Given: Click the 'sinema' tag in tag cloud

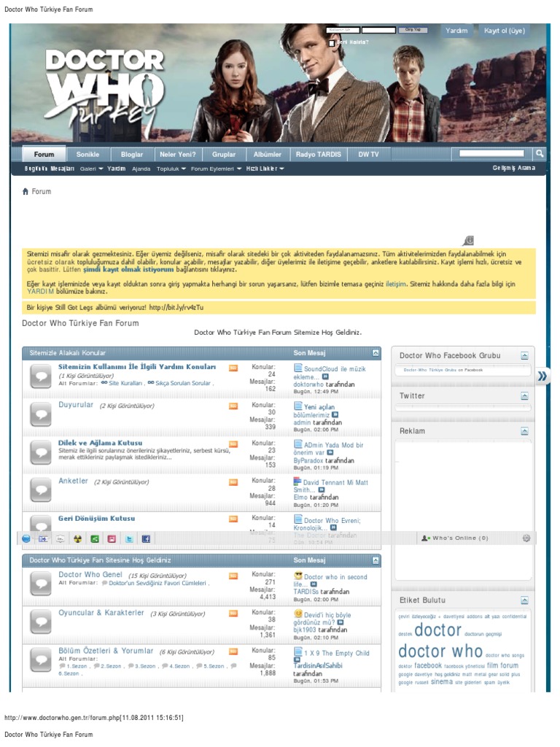Looking at the screenshot, I should (441, 682).
